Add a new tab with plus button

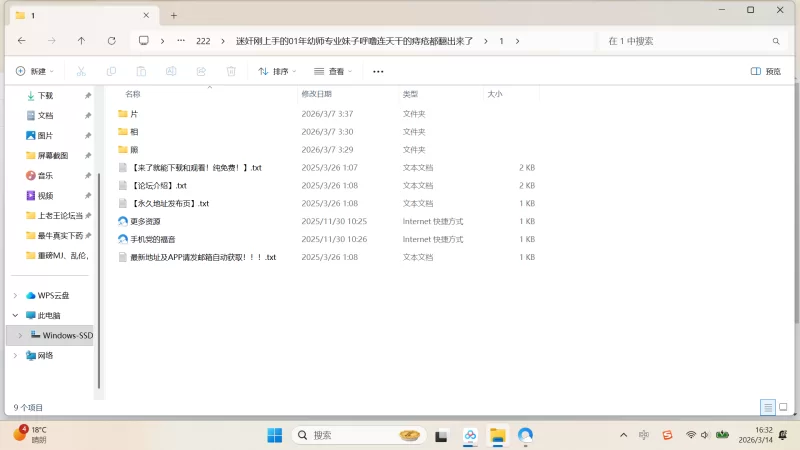pyautogui.click(x=173, y=15)
